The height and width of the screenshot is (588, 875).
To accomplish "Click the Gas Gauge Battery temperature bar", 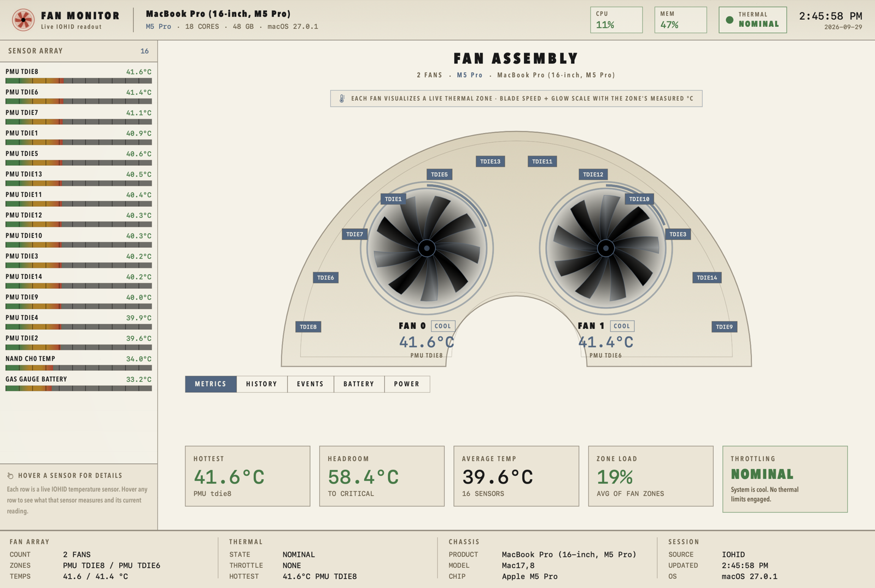I will click(79, 388).
